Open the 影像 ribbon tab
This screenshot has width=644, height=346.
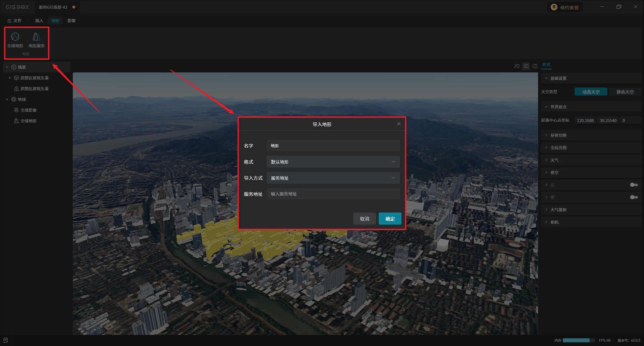pos(71,21)
